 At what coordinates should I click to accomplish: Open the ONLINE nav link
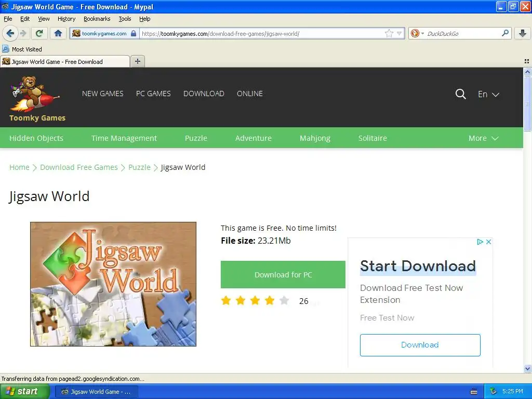[x=250, y=94]
